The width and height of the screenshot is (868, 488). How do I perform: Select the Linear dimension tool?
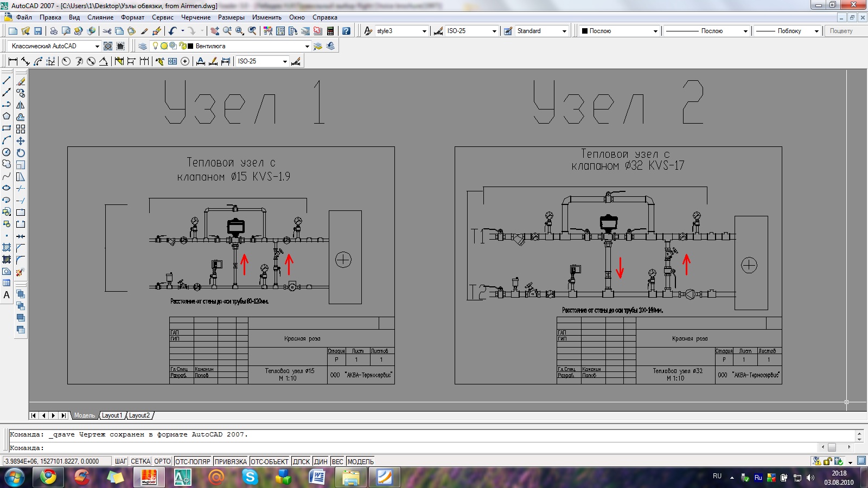coord(13,61)
